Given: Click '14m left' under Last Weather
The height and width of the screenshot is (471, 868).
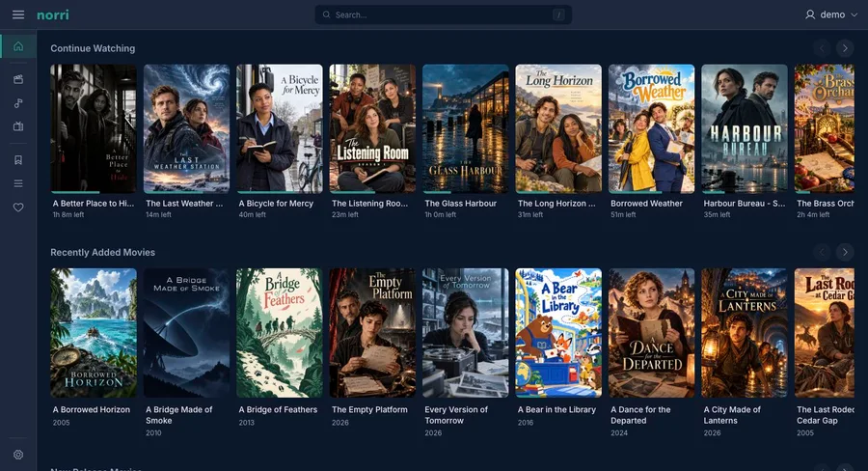Looking at the screenshot, I should (x=158, y=214).
